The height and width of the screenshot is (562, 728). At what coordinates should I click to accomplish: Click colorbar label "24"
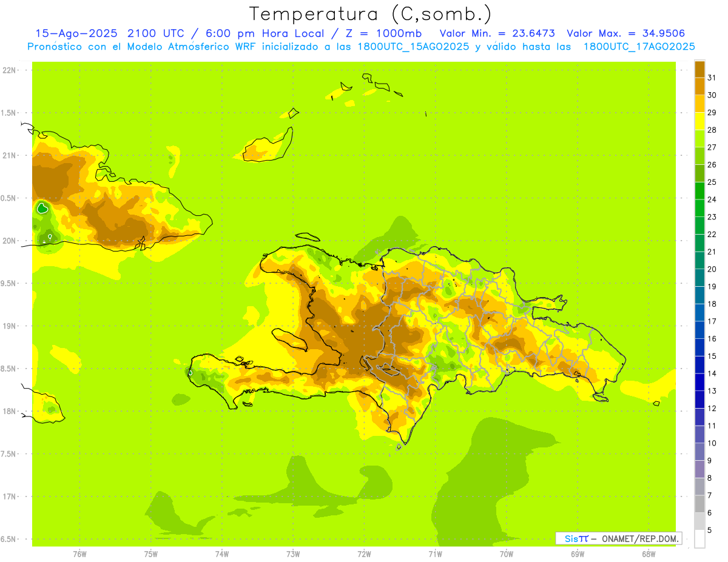tap(712, 199)
